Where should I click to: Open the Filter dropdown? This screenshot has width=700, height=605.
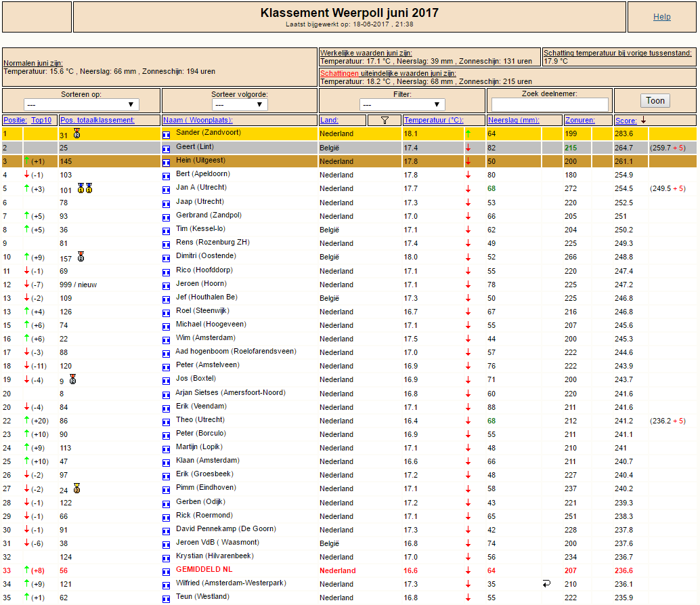pos(401,104)
